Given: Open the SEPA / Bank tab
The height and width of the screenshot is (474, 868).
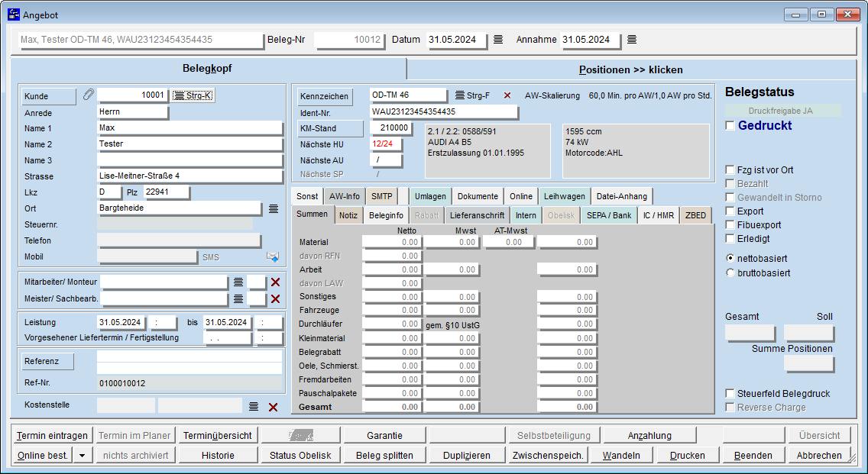Looking at the screenshot, I should [609, 216].
